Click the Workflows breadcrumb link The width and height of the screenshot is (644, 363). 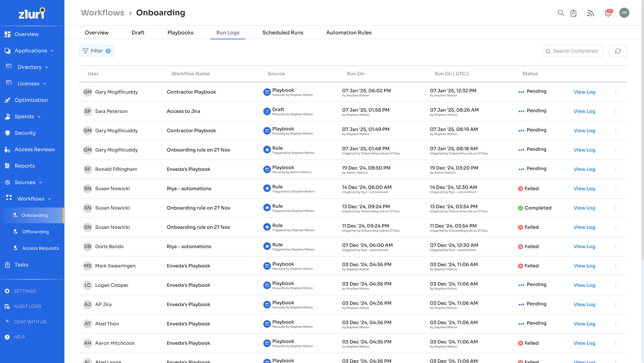pos(102,13)
